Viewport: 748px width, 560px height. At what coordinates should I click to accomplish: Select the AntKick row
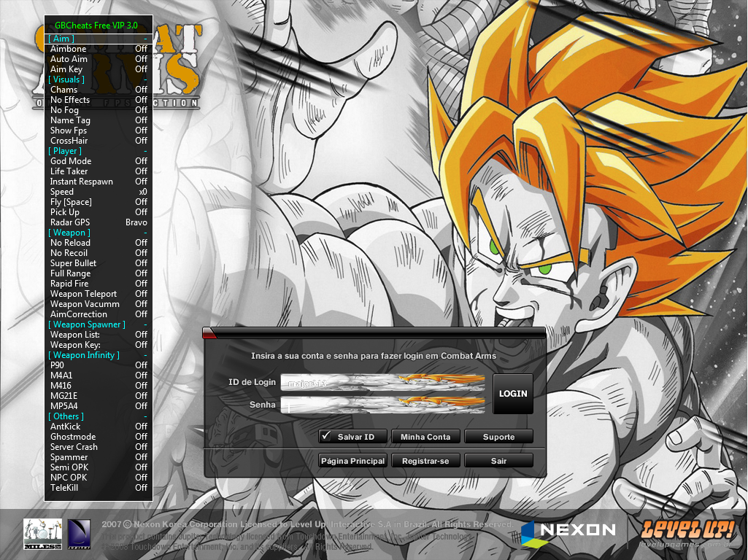99,427
